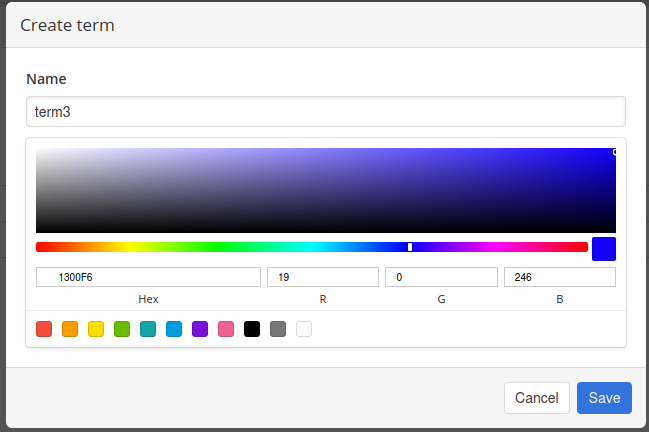Select the orange preset color swatch
This screenshot has height=432, width=649.
coord(70,329)
